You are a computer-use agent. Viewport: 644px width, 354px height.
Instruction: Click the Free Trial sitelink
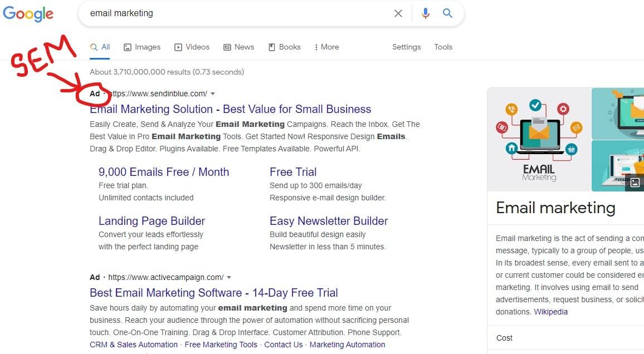click(293, 172)
